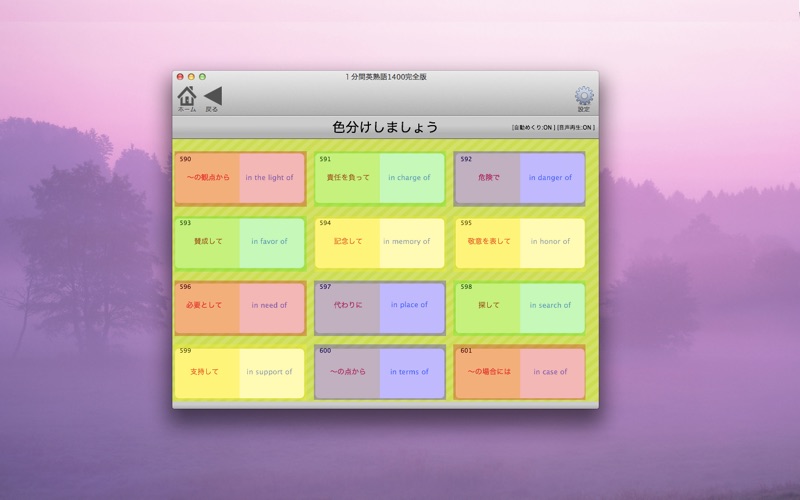
Task: Click the card number 596 label
Action: coord(185,287)
